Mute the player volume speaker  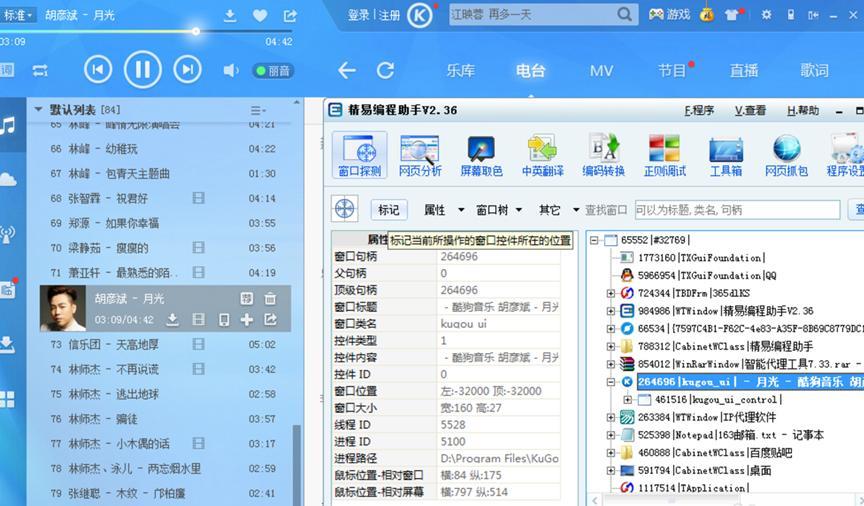point(231,70)
